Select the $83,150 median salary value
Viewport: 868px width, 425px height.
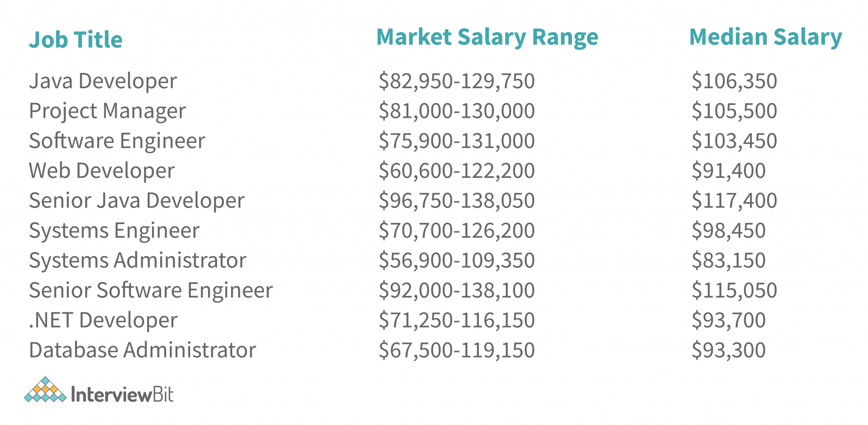coord(729,260)
